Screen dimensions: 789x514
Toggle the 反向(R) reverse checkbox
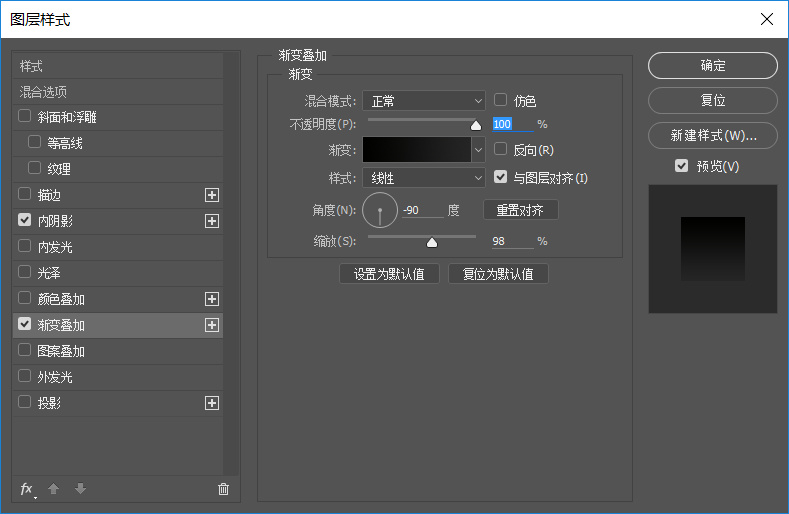coord(501,149)
